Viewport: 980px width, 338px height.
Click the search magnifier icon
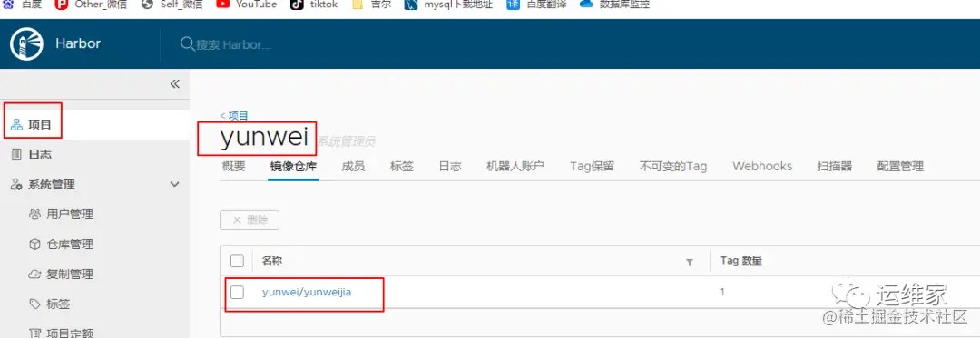tap(187, 43)
